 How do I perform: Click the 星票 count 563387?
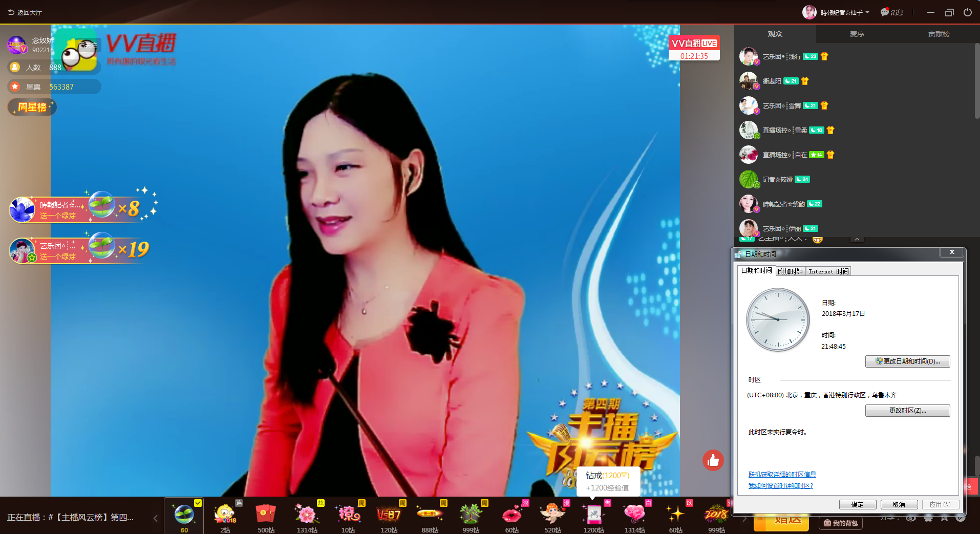[x=61, y=87]
